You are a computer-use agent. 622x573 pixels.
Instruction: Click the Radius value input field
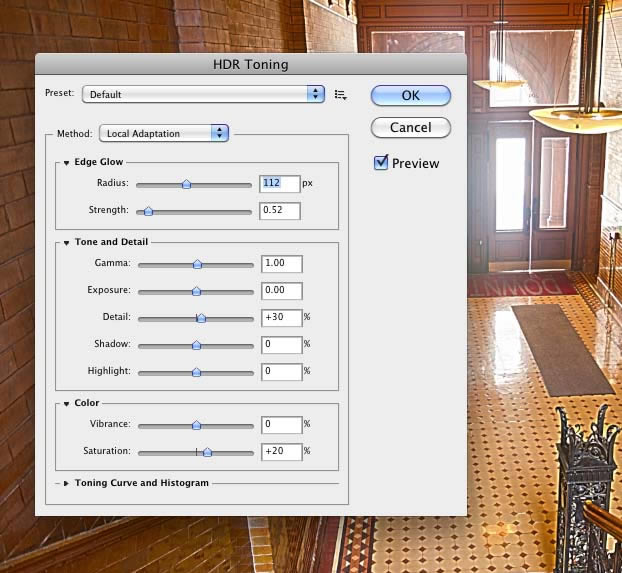[x=280, y=184]
